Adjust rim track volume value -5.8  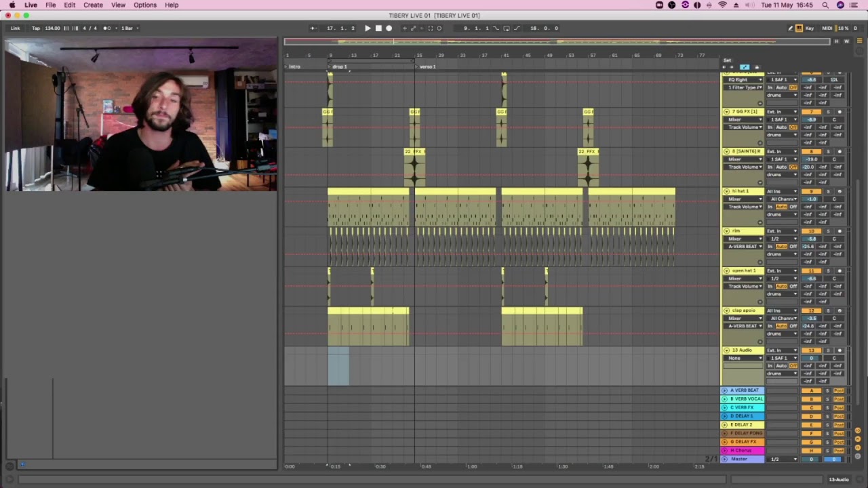pos(811,239)
